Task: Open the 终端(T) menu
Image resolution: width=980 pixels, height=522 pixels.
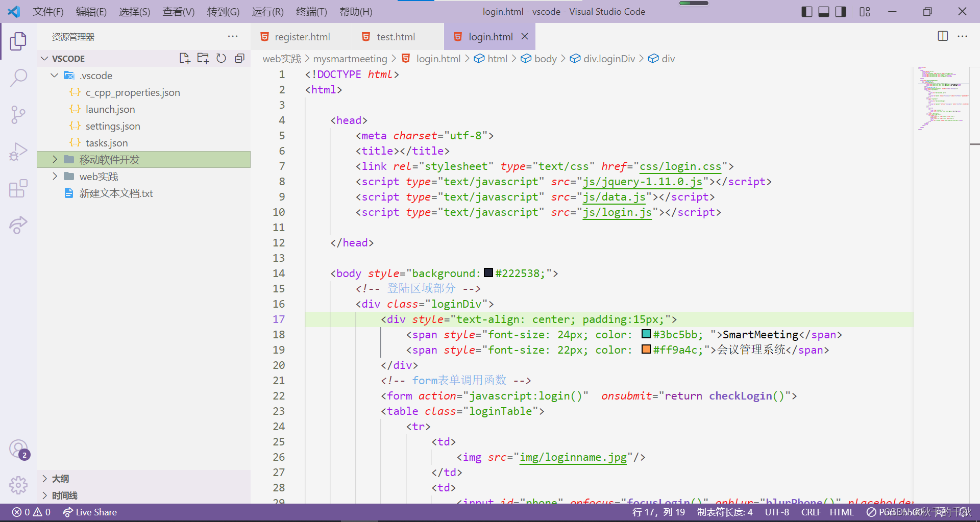Action: click(x=311, y=12)
